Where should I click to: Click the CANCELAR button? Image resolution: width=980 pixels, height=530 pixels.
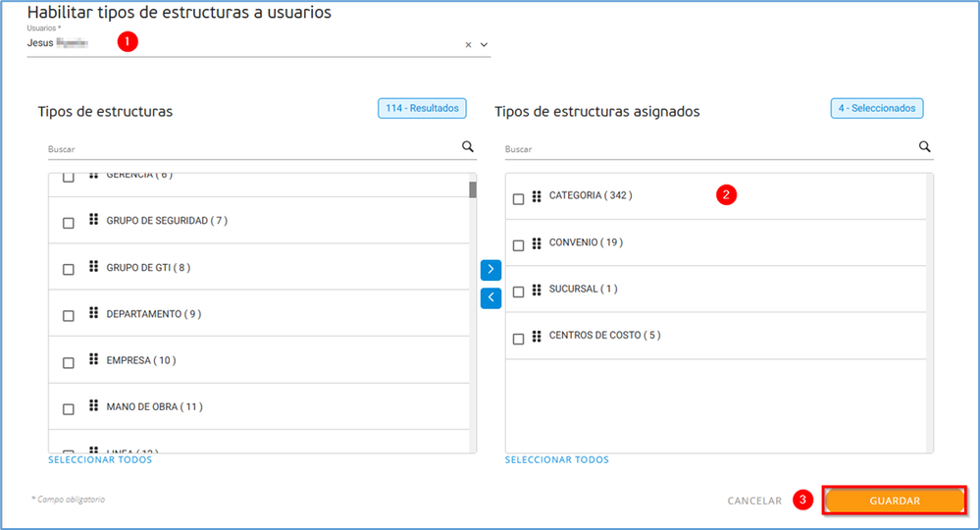click(754, 501)
